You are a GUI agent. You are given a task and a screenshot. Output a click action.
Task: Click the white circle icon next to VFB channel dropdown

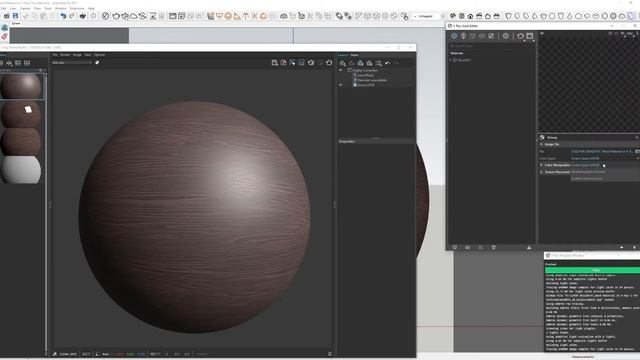tap(97, 62)
